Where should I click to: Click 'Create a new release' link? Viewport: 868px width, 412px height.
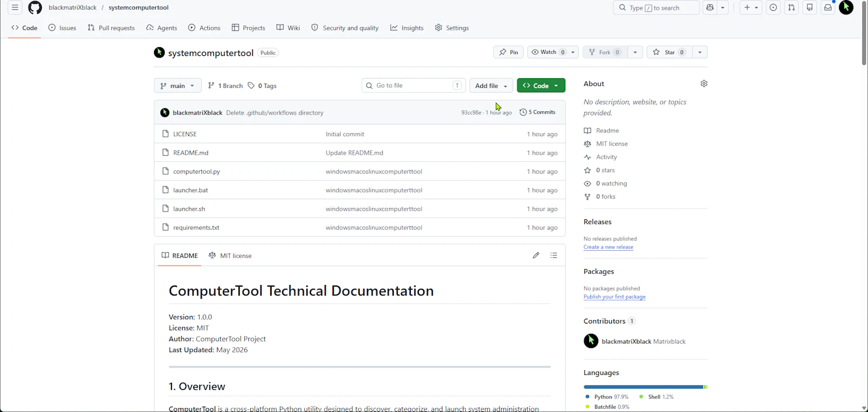click(608, 247)
